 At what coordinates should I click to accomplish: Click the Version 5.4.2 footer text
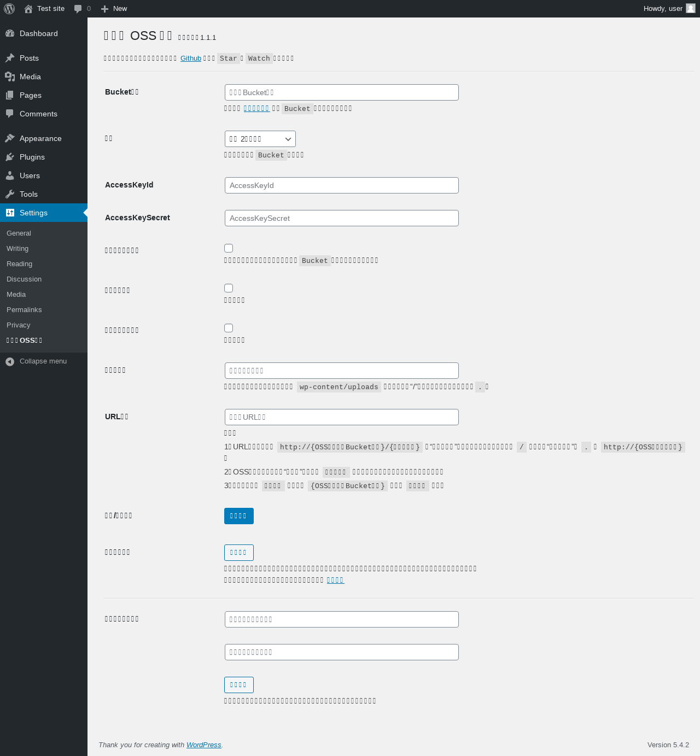668,745
